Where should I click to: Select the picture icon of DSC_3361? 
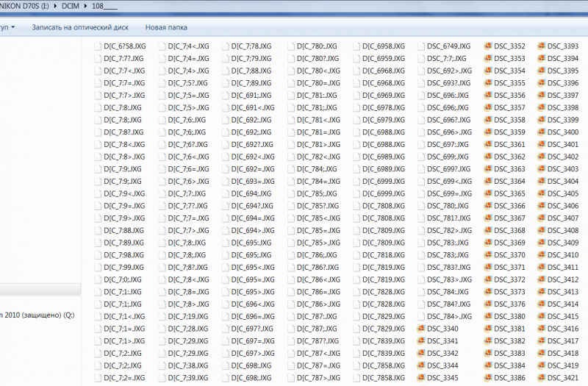[x=488, y=144]
